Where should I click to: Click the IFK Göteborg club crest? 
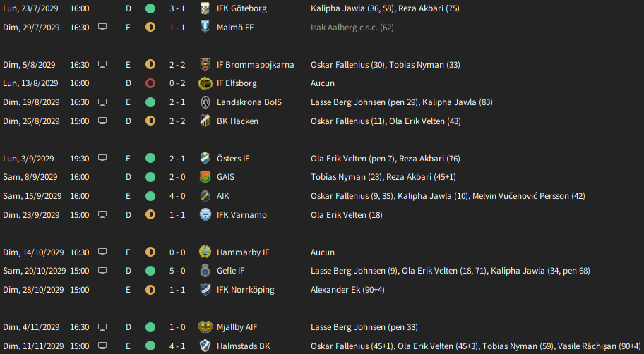(x=205, y=8)
